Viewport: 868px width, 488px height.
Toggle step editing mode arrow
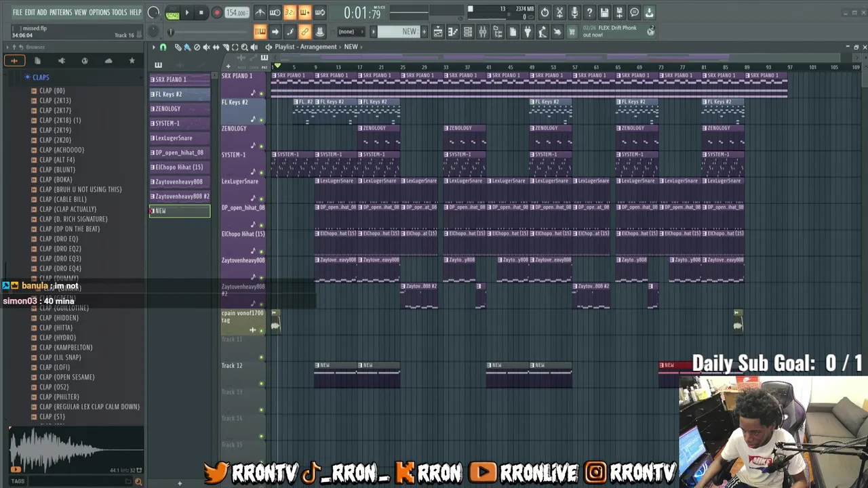point(275,32)
